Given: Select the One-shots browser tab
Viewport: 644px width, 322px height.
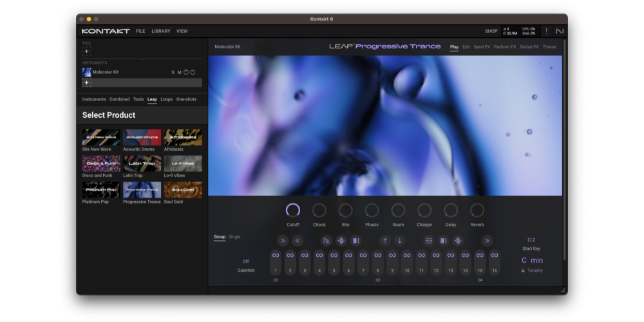Looking at the screenshot, I should click(186, 99).
